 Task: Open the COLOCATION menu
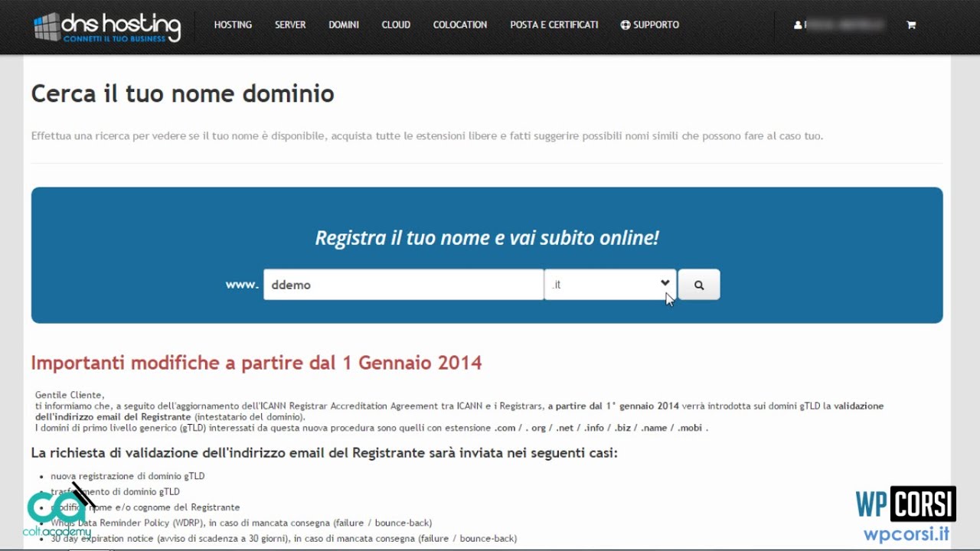460,24
